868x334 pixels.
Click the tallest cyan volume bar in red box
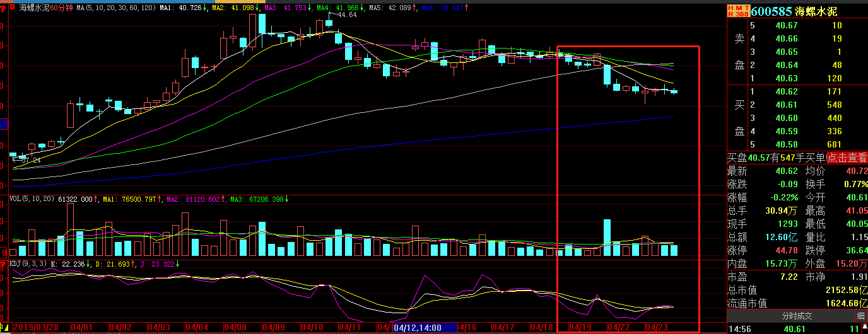click(x=607, y=238)
